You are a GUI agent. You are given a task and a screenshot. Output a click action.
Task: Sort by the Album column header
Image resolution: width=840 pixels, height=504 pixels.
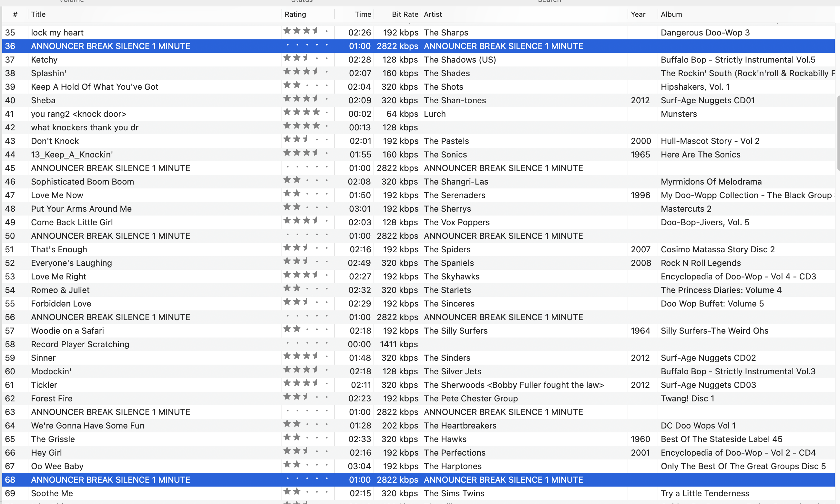(671, 14)
